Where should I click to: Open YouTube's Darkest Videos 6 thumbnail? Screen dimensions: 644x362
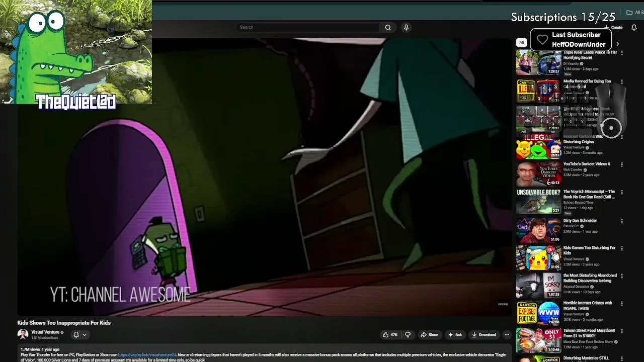pyautogui.click(x=538, y=174)
